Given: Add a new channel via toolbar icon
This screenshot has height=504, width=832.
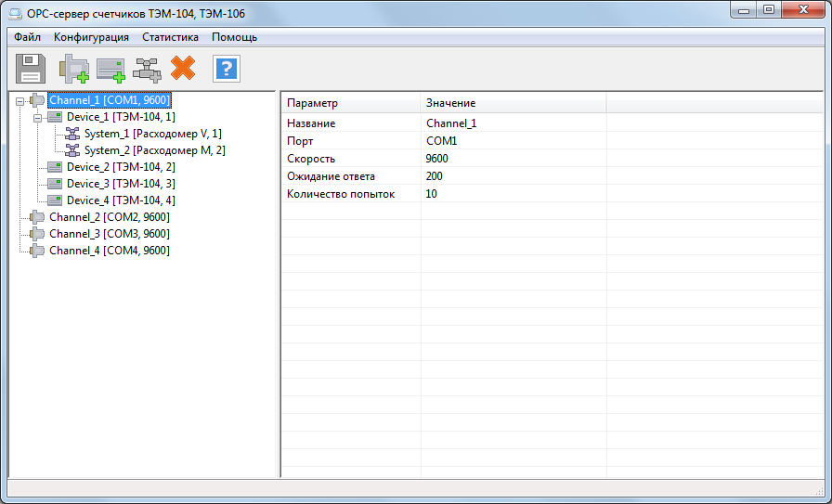Looking at the screenshot, I should 73,69.
